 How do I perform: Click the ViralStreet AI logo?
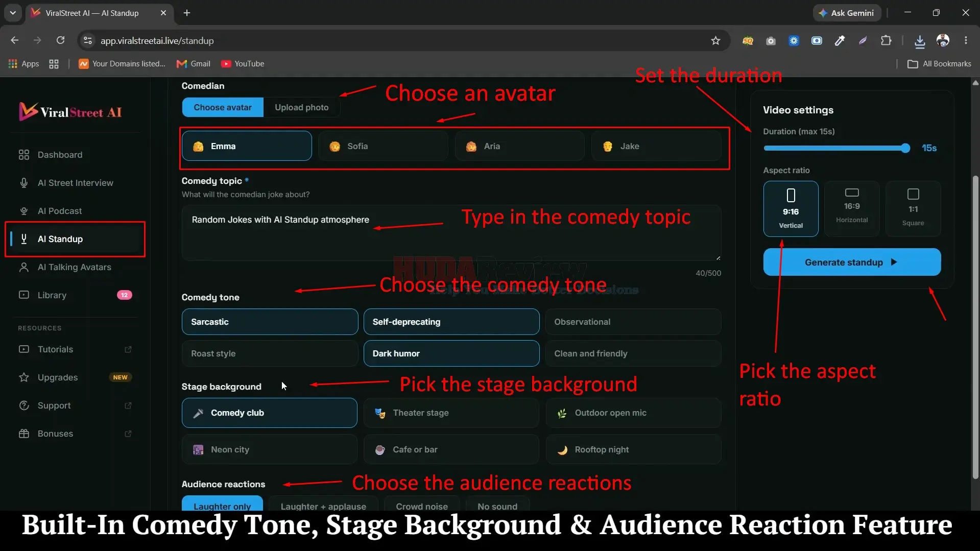coord(70,111)
